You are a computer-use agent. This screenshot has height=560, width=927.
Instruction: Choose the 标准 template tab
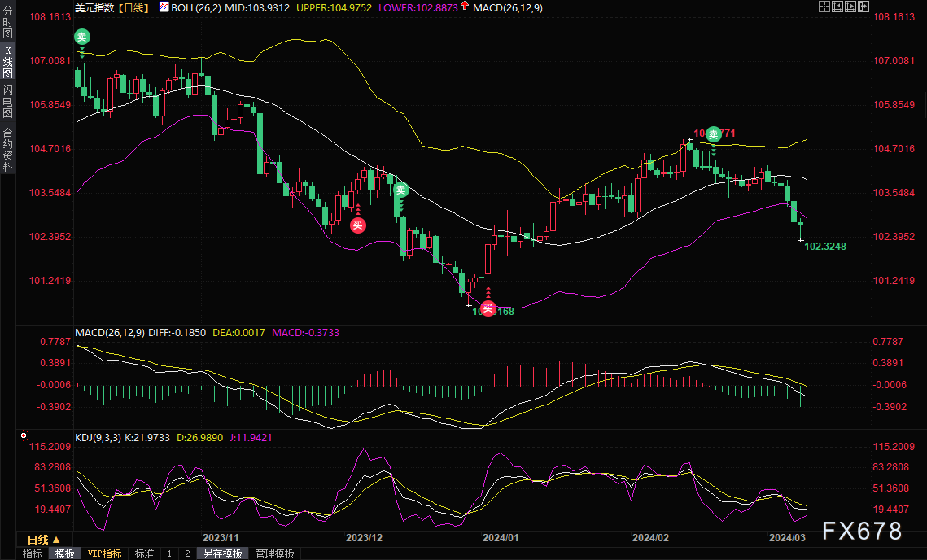[144, 553]
